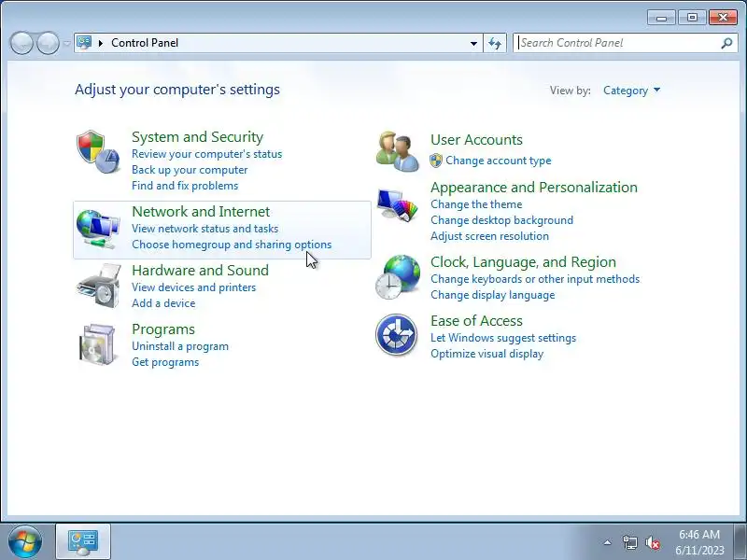
Task: Click View devices and printers
Action: [193, 287]
